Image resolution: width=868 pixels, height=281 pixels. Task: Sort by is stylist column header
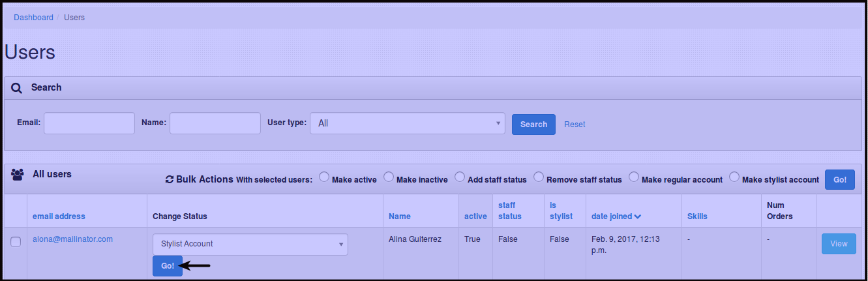pos(561,211)
